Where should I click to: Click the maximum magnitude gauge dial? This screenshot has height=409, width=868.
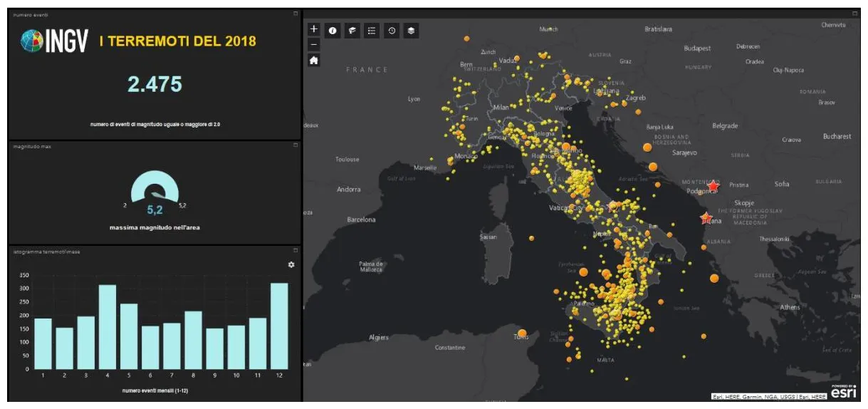point(154,187)
